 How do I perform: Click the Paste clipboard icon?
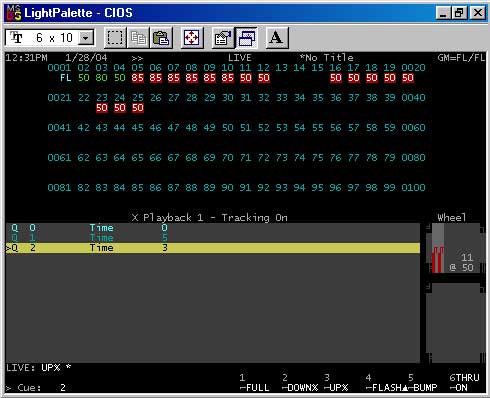point(161,38)
